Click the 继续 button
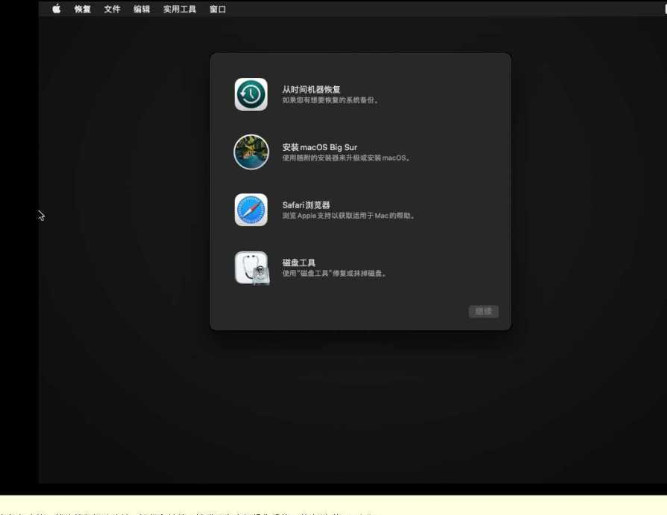The image size is (667, 515). coord(484,311)
